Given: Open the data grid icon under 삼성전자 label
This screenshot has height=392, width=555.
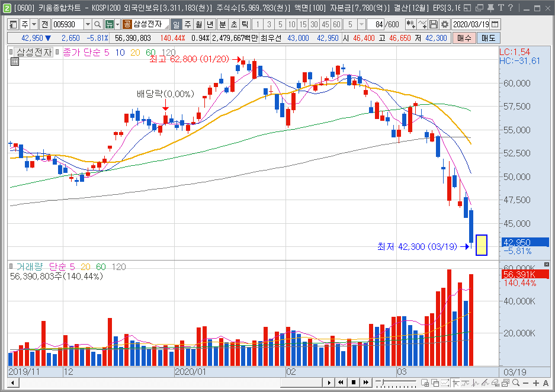Looking at the screenshot, I should point(15,62).
